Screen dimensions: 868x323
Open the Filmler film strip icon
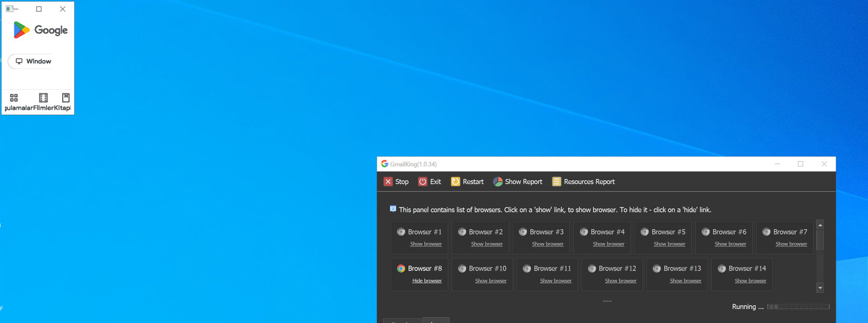coord(43,98)
